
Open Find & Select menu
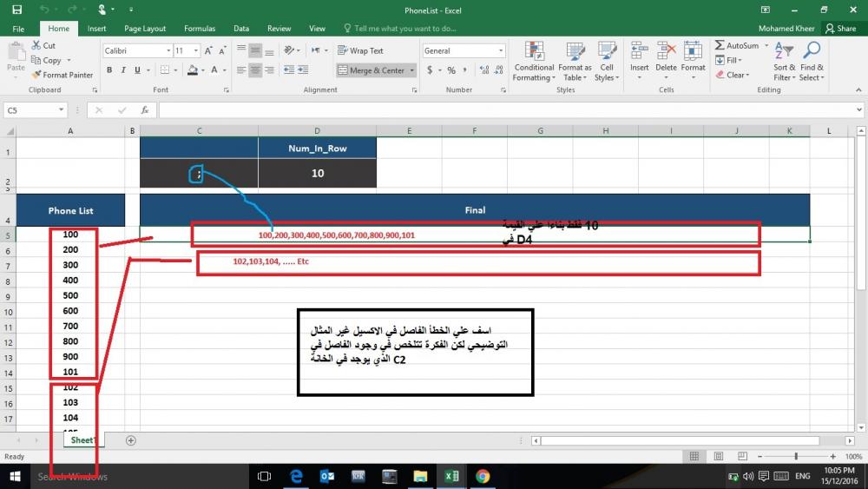pyautogui.click(x=812, y=62)
